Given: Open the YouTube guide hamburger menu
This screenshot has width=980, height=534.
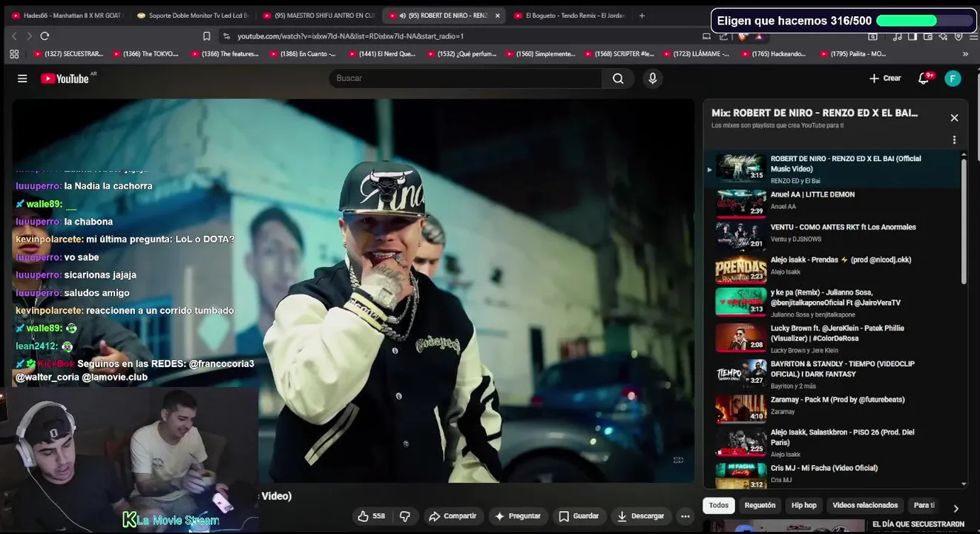Looking at the screenshot, I should tap(22, 79).
